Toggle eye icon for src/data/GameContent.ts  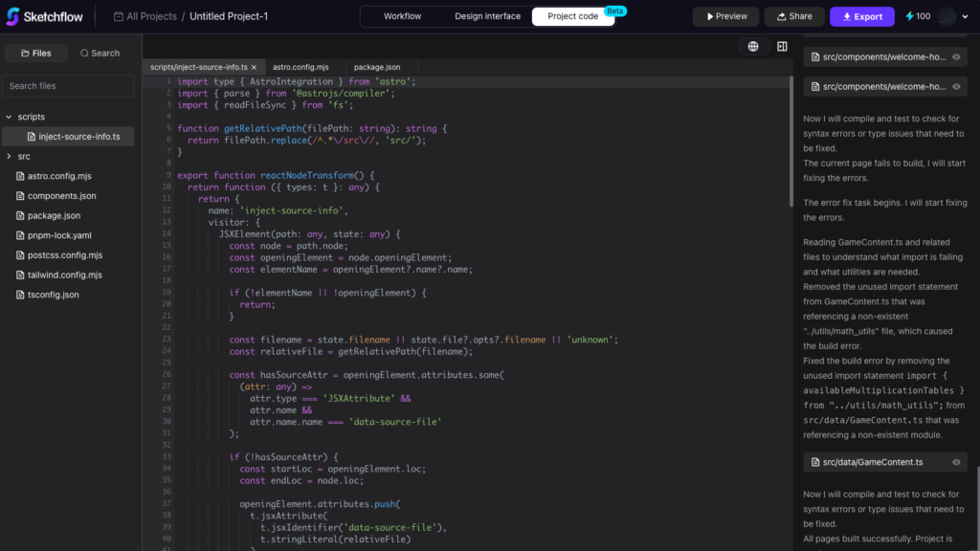point(956,463)
